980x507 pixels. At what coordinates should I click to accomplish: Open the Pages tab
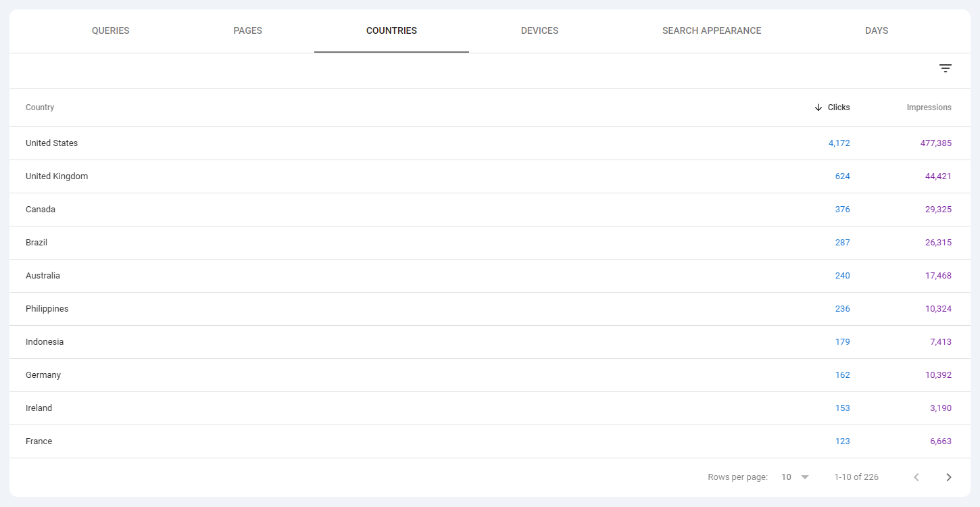pyautogui.click(x=247, y=31)
